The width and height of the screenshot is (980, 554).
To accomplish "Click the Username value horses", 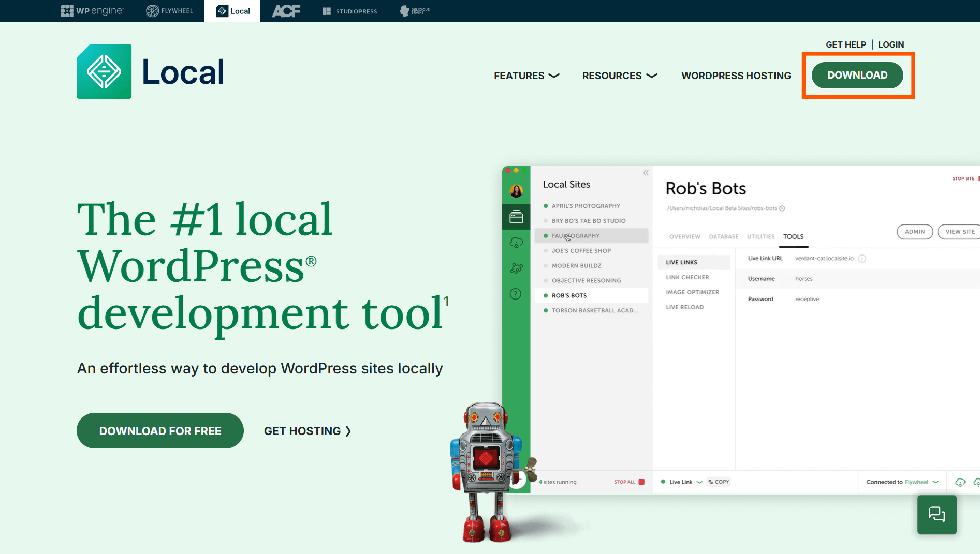I will (803, 279).
